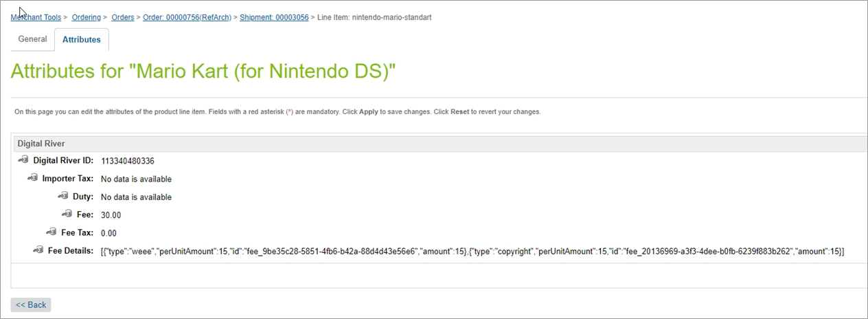Select the Attributes tab

click(81, 40)
